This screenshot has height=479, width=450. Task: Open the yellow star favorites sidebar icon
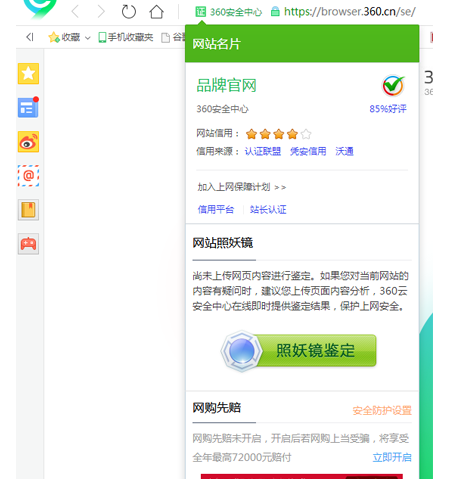click(28, 74)
